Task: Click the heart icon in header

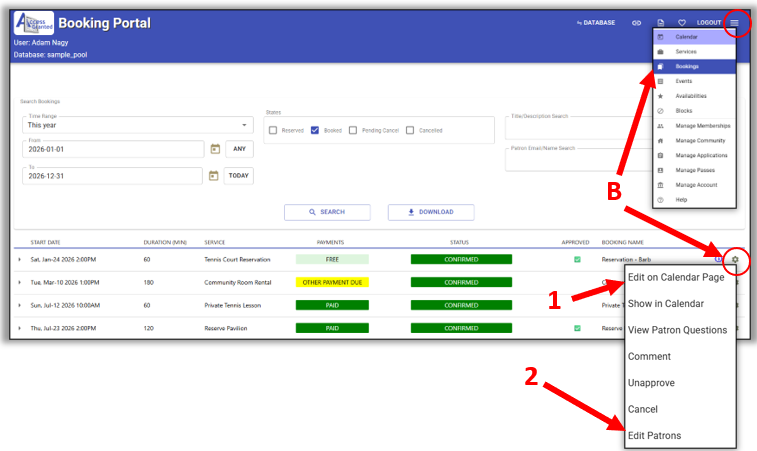Action: click(682, 22)
